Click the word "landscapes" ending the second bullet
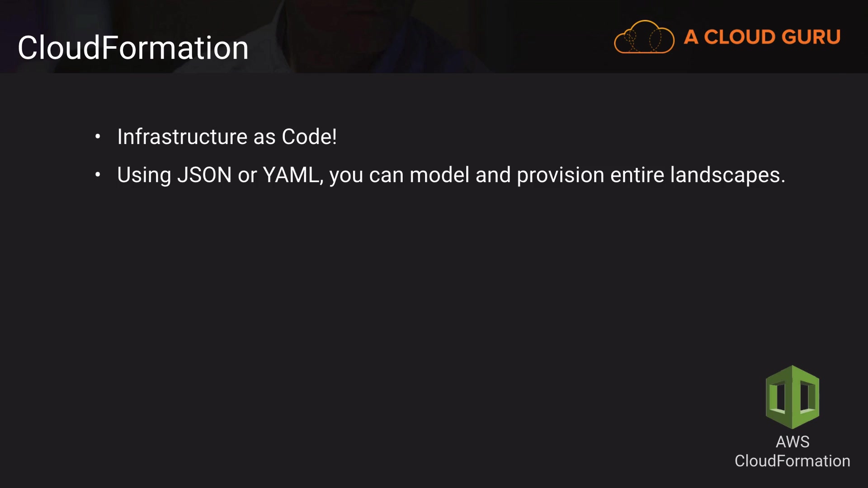868x488 pixels. point(725,175)
